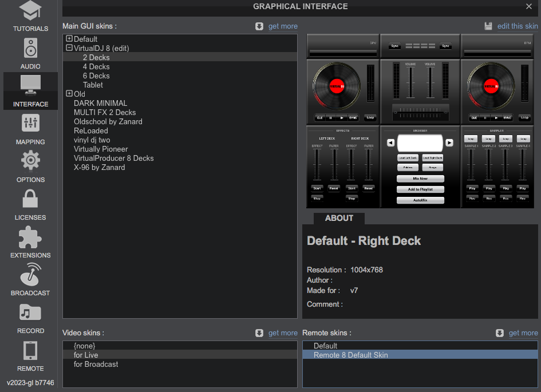
Task: Expand the Old skins tree node
Action: [x=69, y=93]
